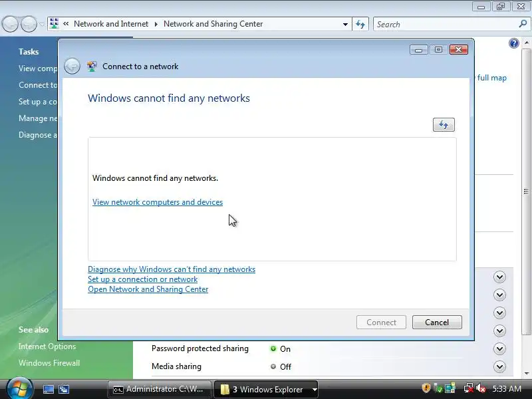
Task: Click the refresh network list button
Action: (444, 124)
